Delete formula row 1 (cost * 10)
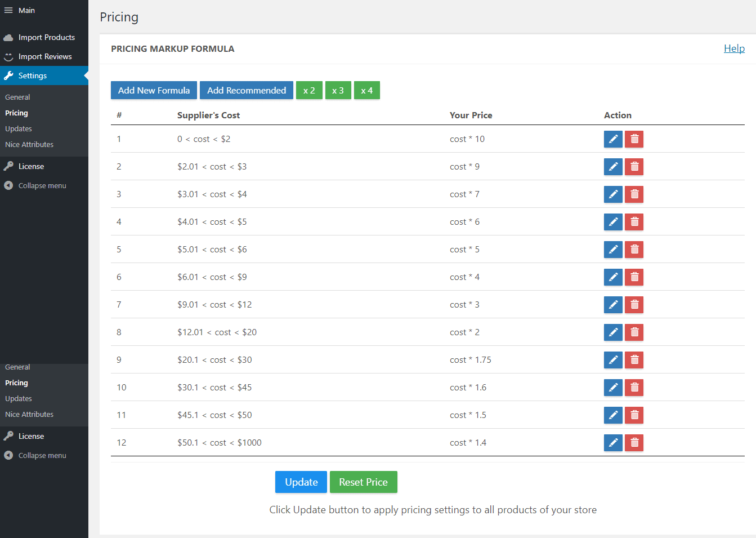 (x=634, y=139)
